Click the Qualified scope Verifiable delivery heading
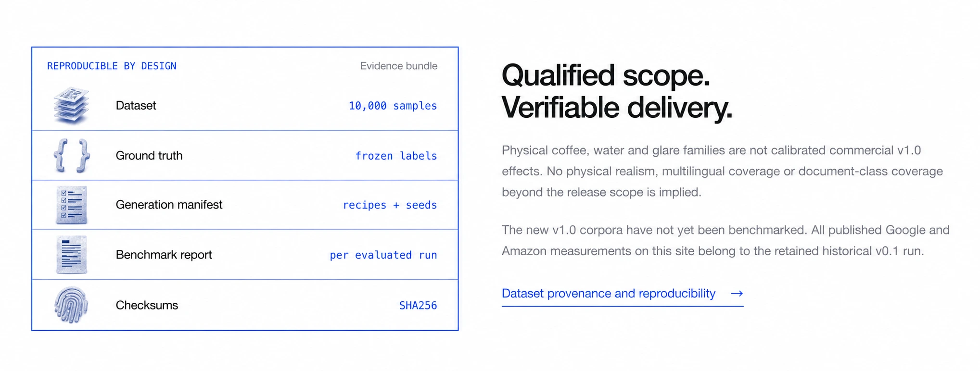The width and height of the screenshot is (980, 371). (617, 91)
